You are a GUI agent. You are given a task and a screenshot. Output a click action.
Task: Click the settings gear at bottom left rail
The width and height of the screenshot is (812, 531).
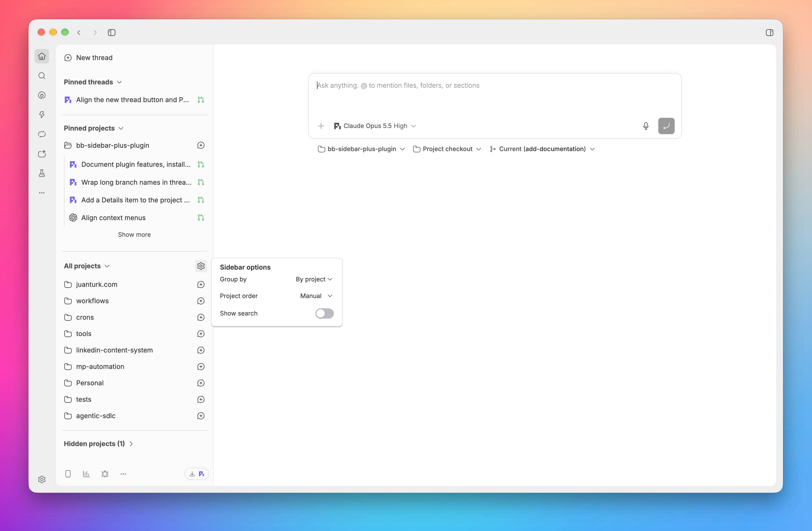(x=42, y=479)
